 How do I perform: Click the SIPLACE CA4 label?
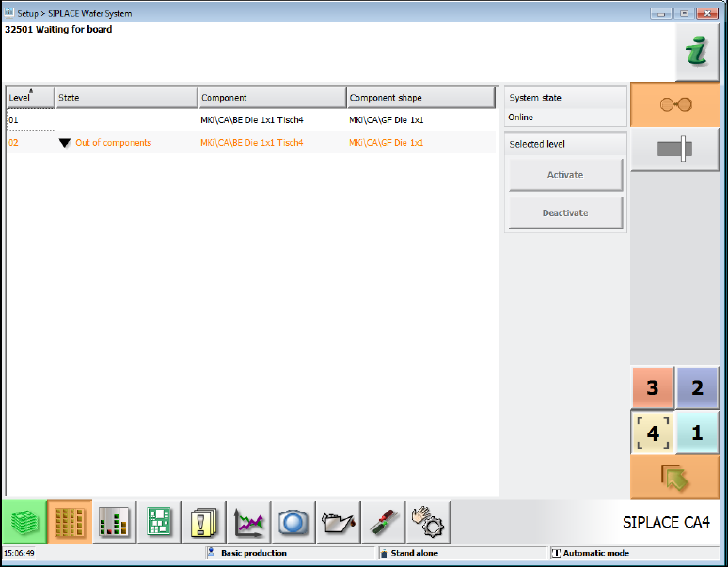(x=666, y=522)
